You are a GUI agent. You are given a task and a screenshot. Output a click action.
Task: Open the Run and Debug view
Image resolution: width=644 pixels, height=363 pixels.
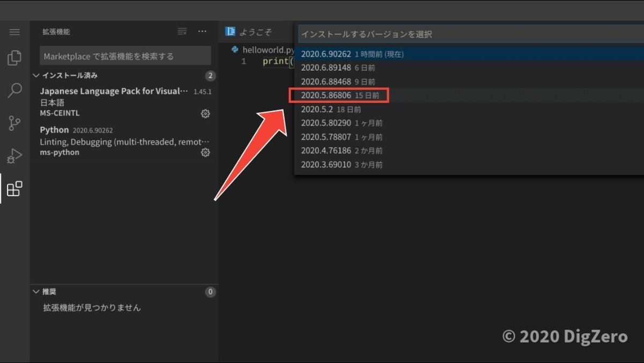(14, 156)
